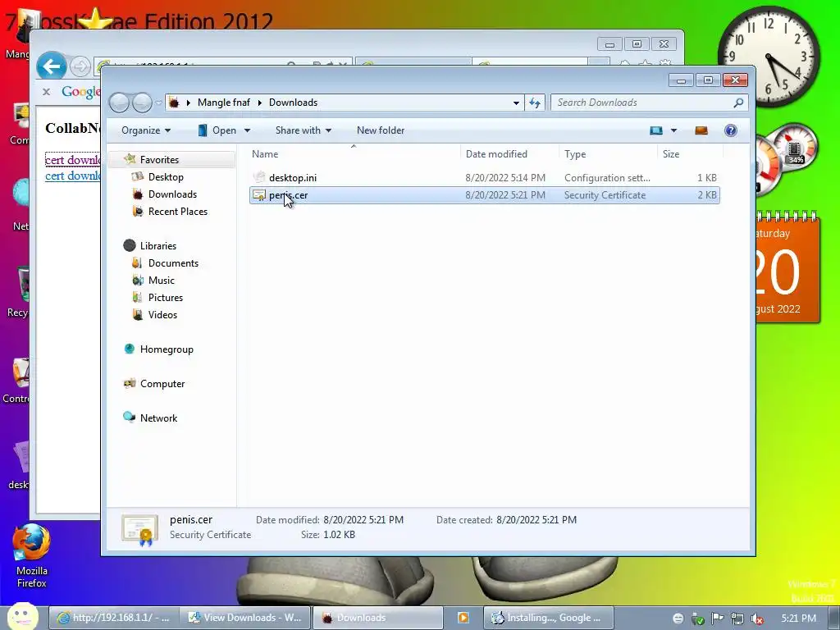Open the Documents library
Viewport: 840px width, 630px height.
(173, 263)
